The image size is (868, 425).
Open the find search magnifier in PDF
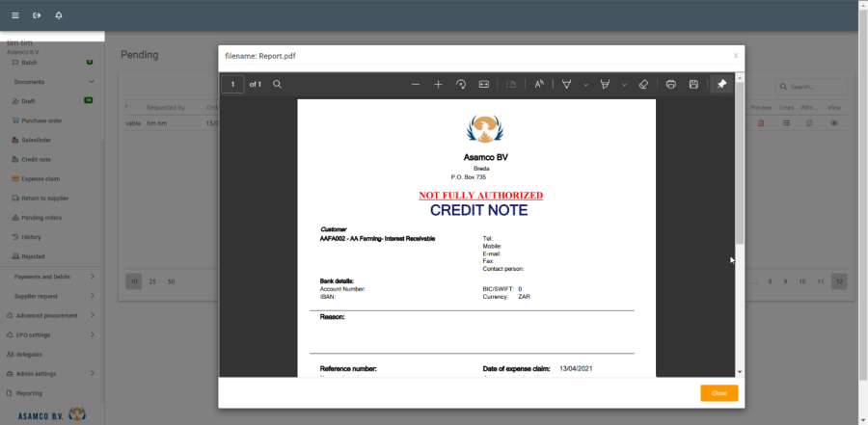(x=277, y=85)
